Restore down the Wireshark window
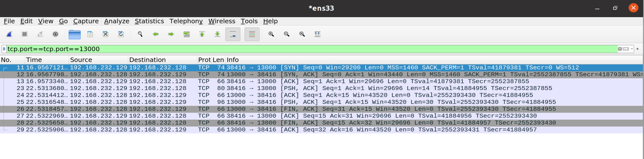 [615, 8]
